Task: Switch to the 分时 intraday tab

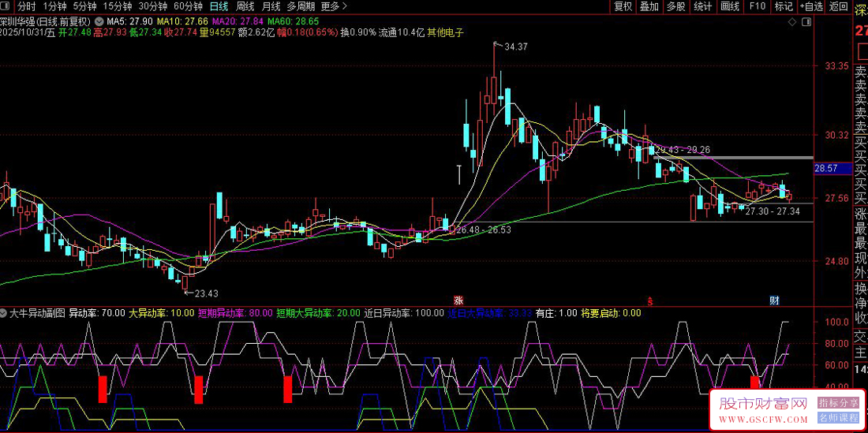Action: [x=26, y=6]
